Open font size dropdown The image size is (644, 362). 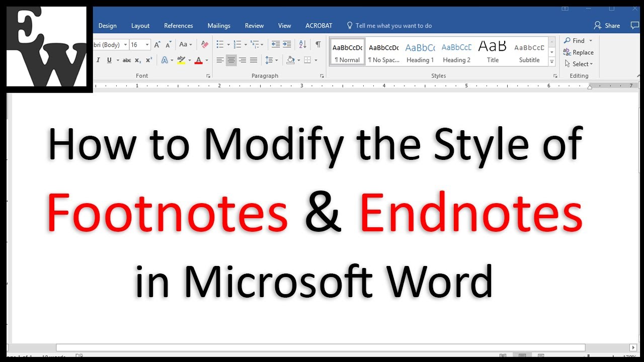(147, 45)
